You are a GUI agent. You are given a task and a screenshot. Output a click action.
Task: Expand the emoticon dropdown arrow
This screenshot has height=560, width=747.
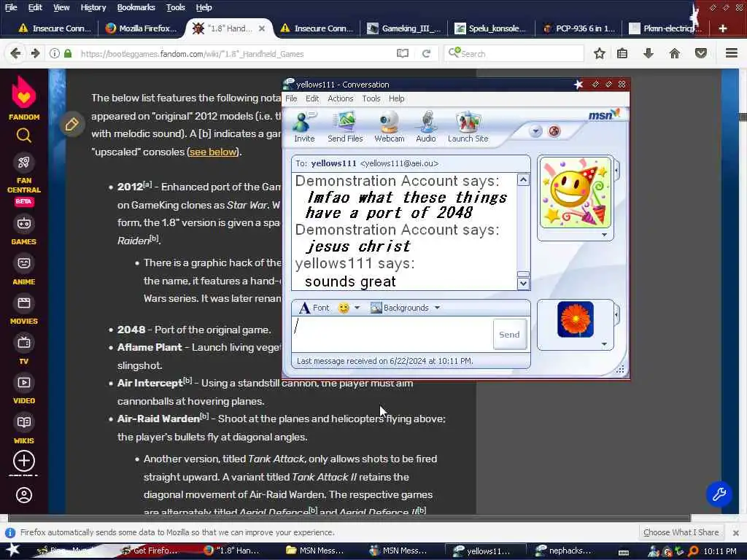tap(357, 308)
